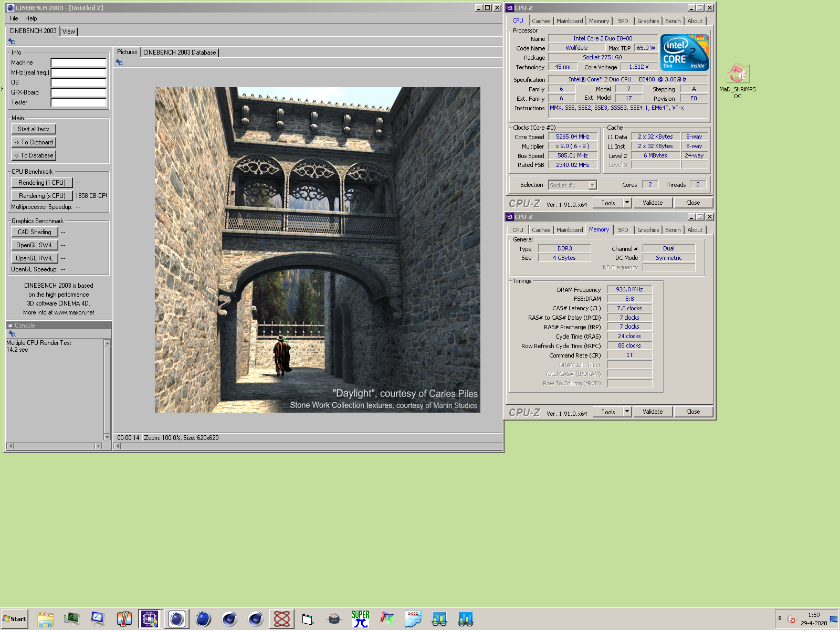Click the Console horizontal scrollbar right arrow
The image size is (840, 630).
point(98,446)
